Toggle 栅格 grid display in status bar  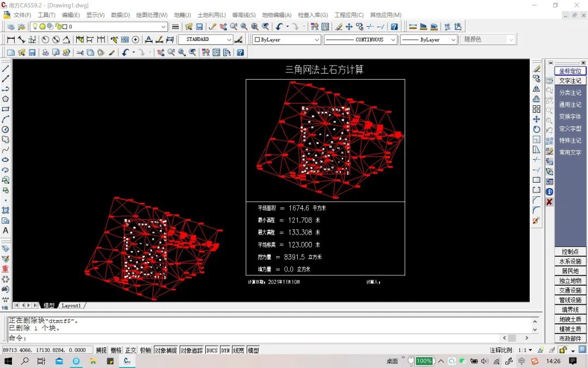(116, 351)
